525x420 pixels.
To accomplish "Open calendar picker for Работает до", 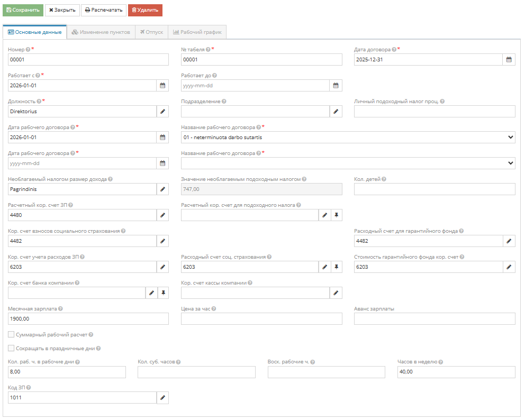I will (x=336, y=86).
